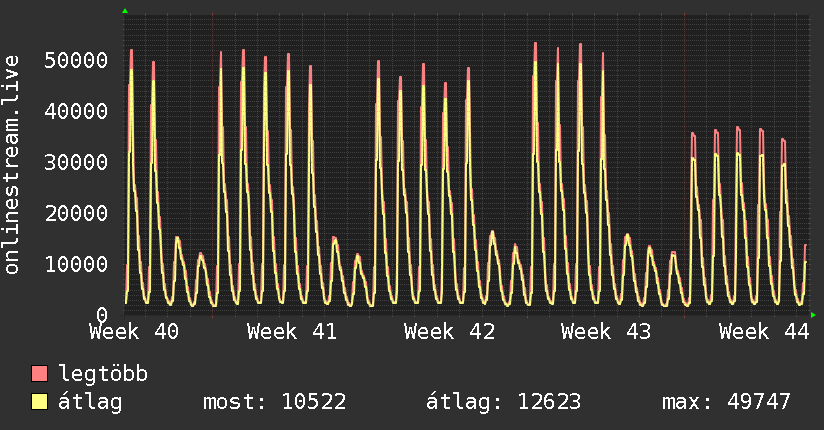Click the átlag: 12623 statistic

503,402
